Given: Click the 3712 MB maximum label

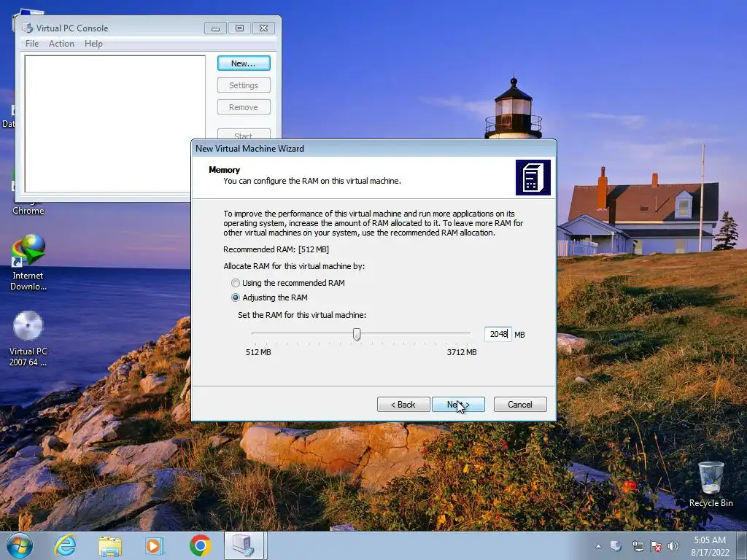Looking at the screenshot, I should point(462,352).
